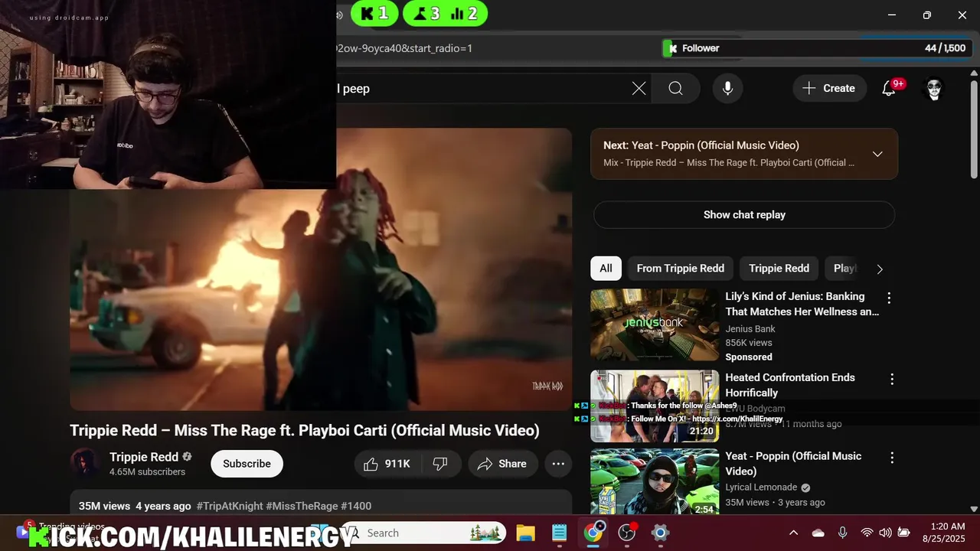Open File Explorer from taskbar
980x551 pixels.
pyautogui.click(x=524, y=533)
